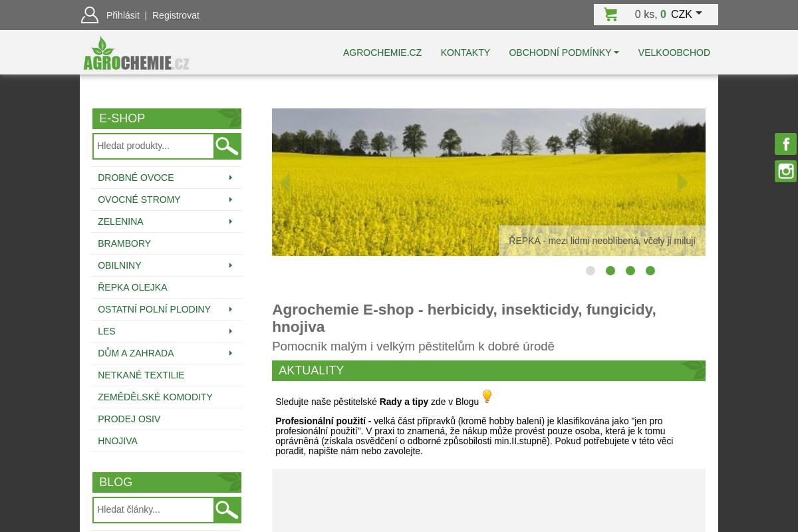Screen dimensions: 798x532
Task: Click the magnifier to search blog articles
Action: 227,509
